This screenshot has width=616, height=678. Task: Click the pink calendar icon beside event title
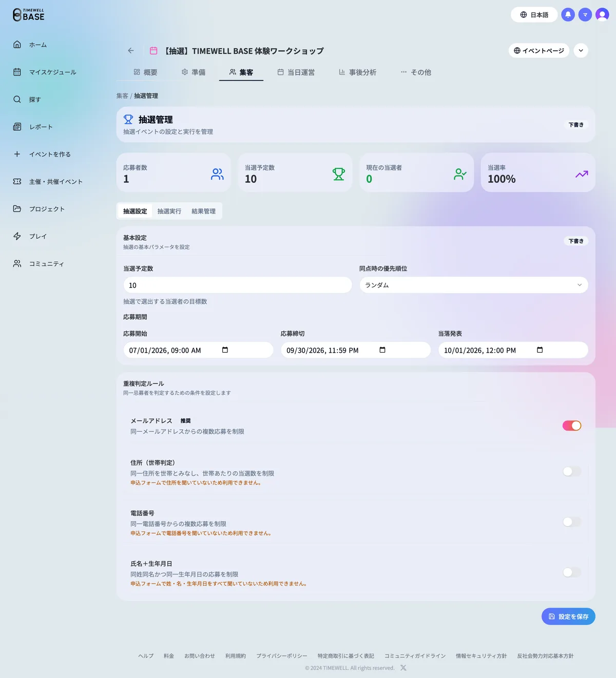[153, 51]
